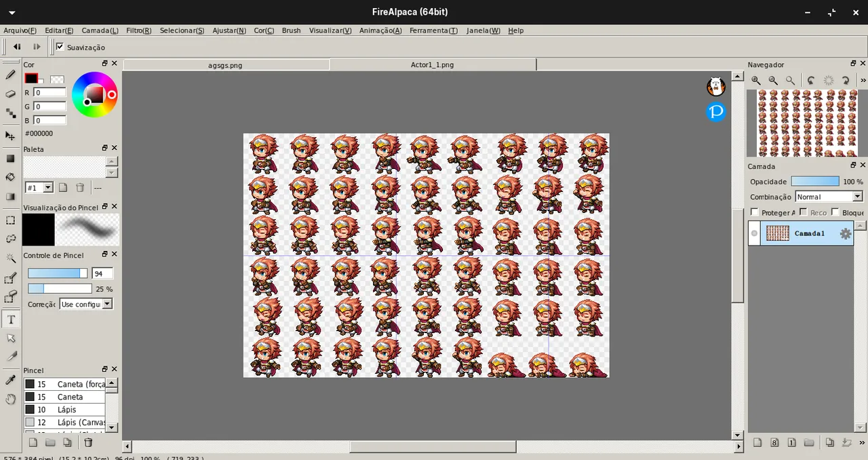
Task: Adjust brush size slider
Action: (58, 273)
